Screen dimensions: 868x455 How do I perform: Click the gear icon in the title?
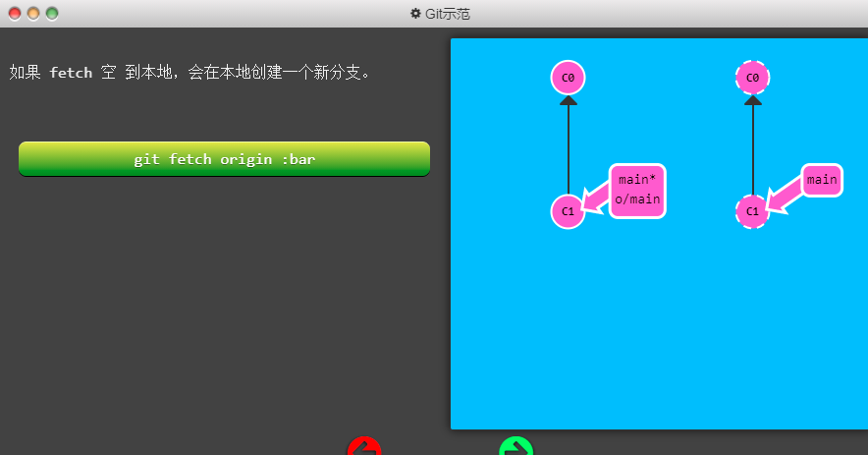(x=415, y=14)
